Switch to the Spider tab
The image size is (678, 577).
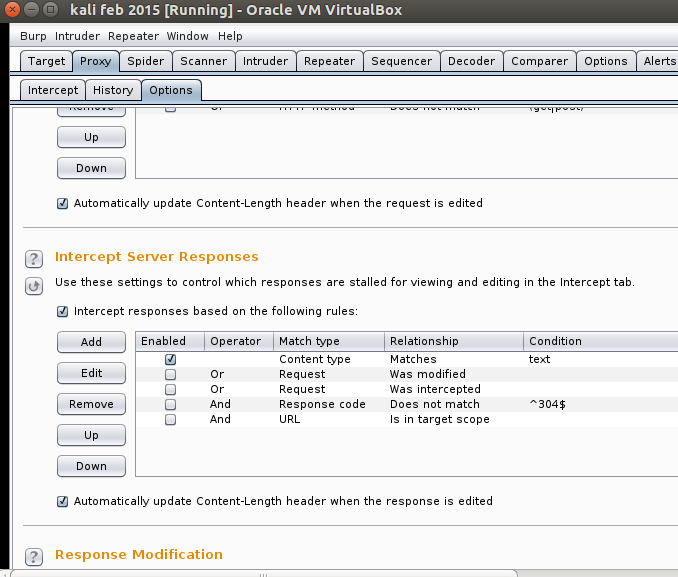pyautogui.click(x=146, y=61)
